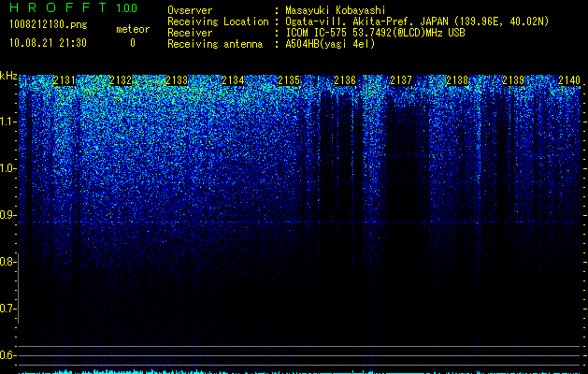Viewport: 588px width, 374px height.
Task: Click the 2135 time marker
Action: (x=289, y=80)
